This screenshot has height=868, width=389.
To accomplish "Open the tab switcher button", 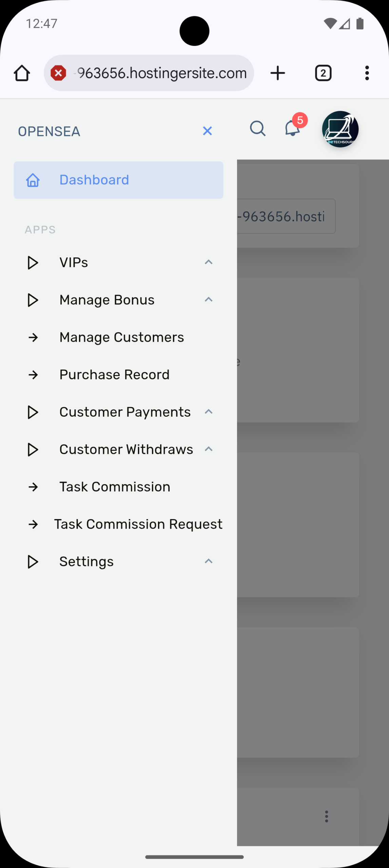I will point(323,73).
